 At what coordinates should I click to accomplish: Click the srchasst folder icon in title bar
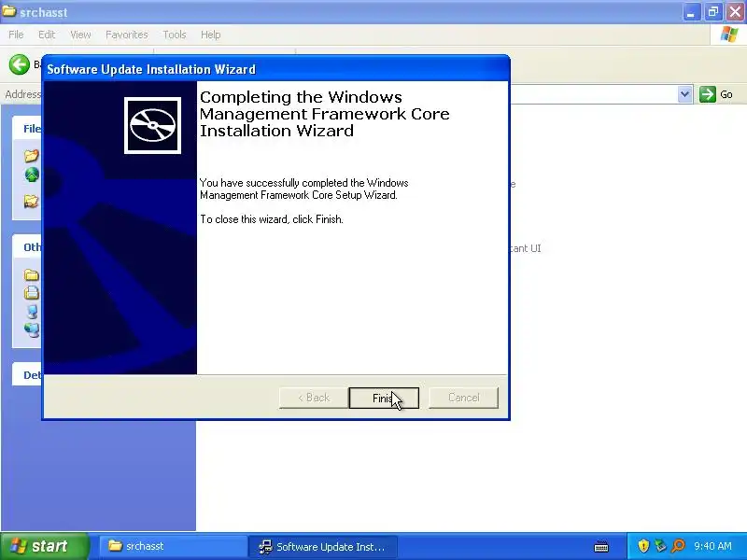(9, 11)
